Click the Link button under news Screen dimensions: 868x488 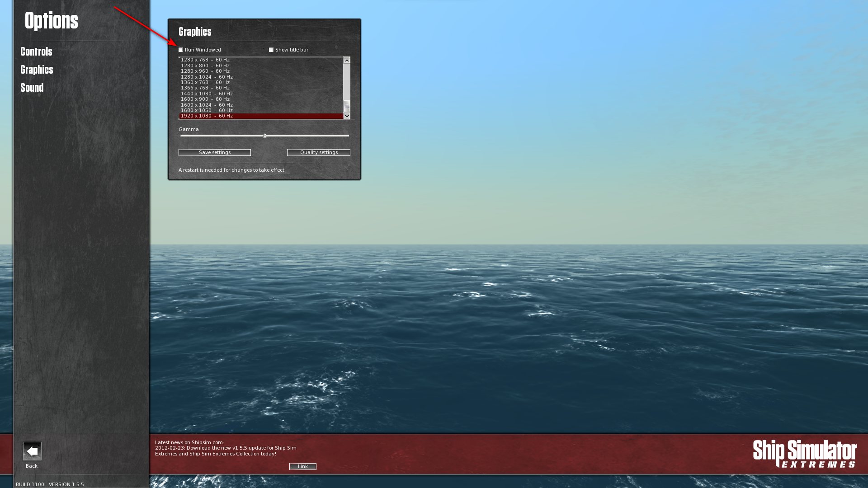point(303,467)
